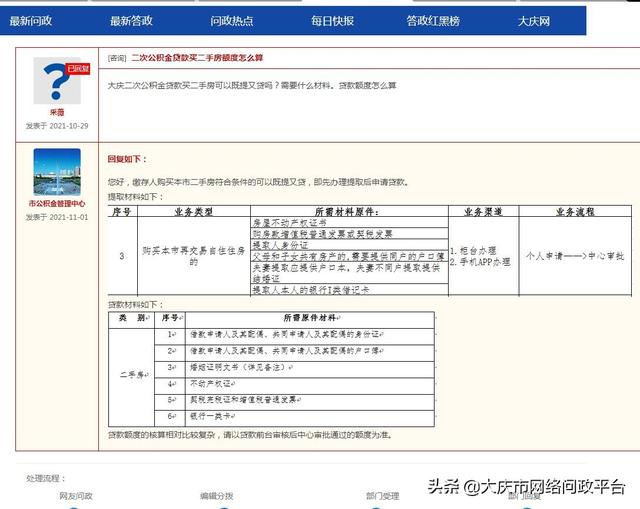Click the 部门受理 process step
The image size is (640, 509).
tap(382, 496)
